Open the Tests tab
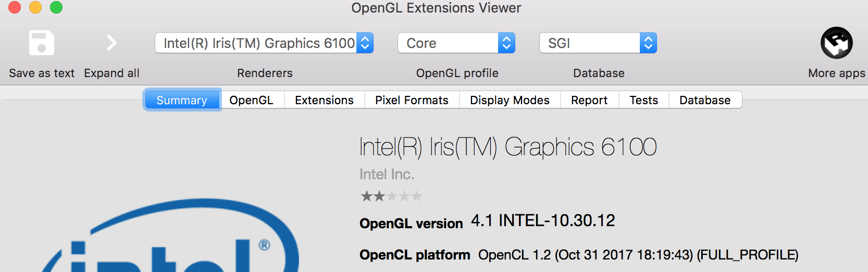The width and height of the screenshot is (868, 272). pyautogui.click(x=644, y=100)
